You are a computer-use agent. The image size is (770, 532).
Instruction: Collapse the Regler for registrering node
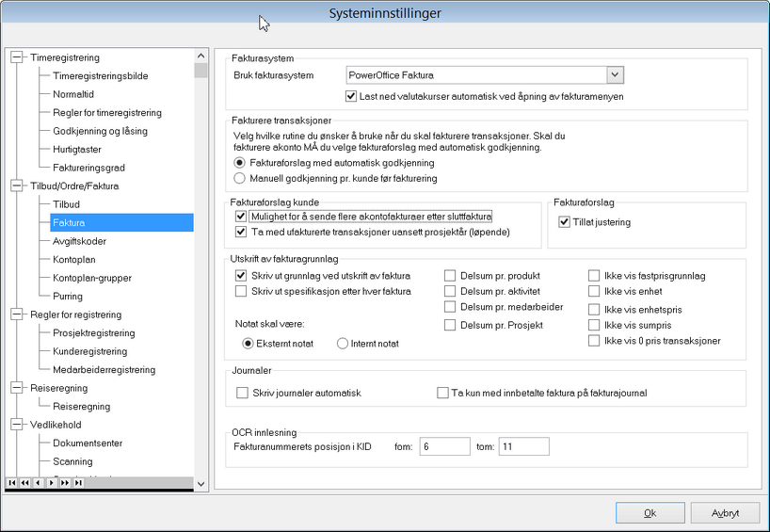[x=17, y=314]
